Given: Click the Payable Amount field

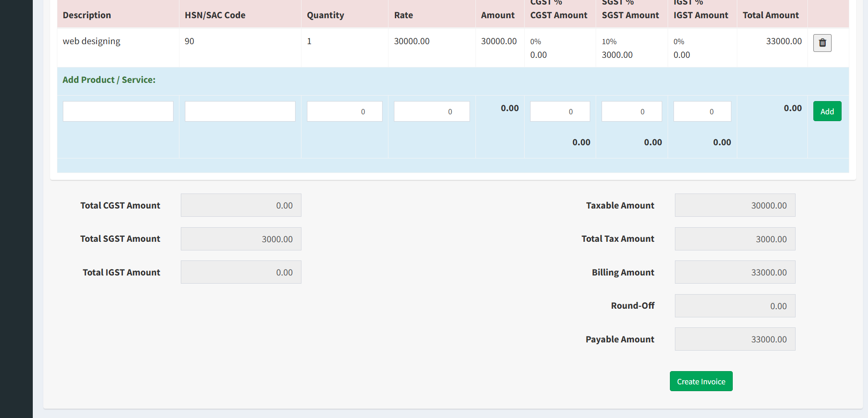Looking at the screenshot, I should pyautogui.click(x=735, y=339).
